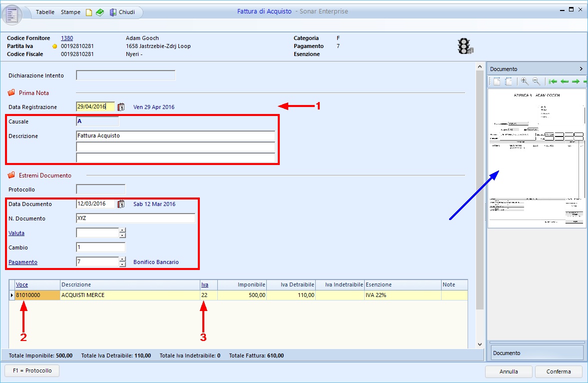Decrease the Pagamento spinner value
The image size is (588, 383).
click(122, 264)
